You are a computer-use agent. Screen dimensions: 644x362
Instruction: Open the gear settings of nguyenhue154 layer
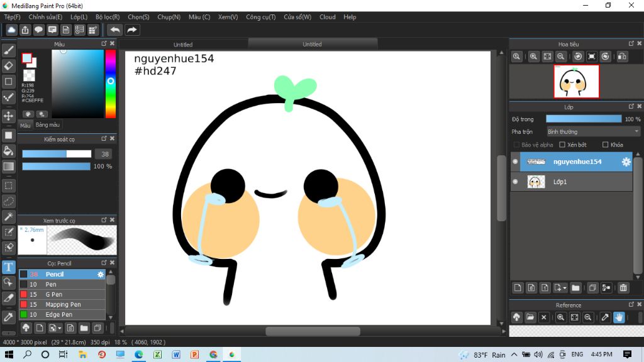pyautogui.click(x=626, y=162)
